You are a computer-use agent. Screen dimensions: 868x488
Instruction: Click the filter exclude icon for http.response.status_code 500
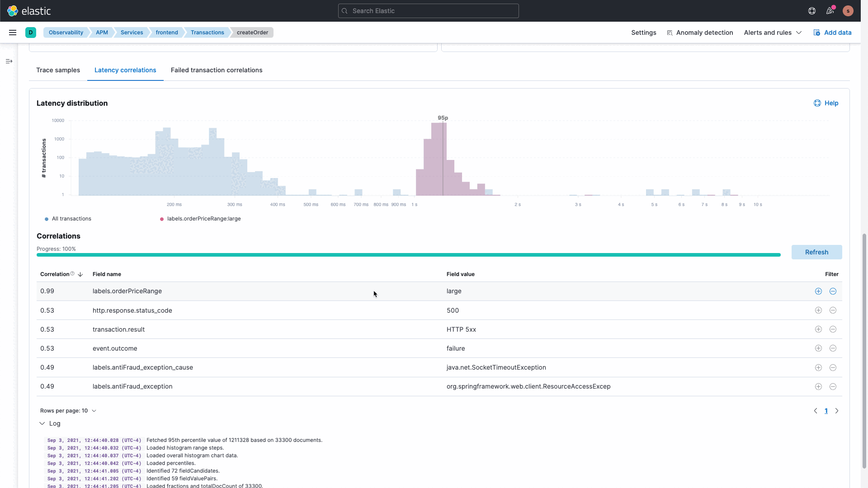[833, 310]
